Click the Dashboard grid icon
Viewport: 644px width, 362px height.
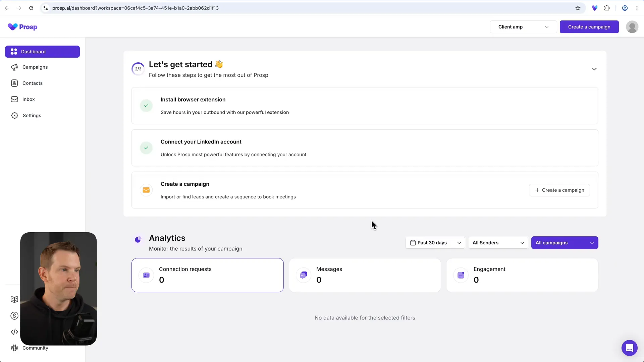click(x=14, y=52)
